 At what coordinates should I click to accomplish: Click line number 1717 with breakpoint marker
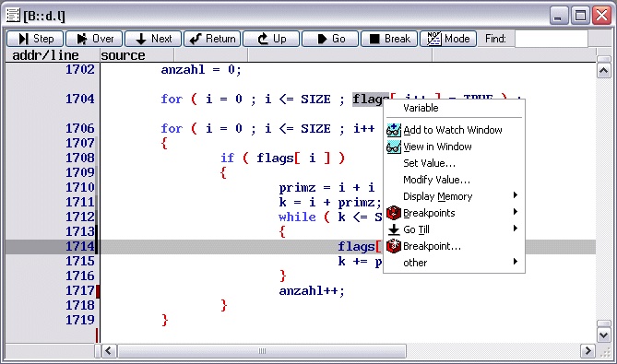pyautogui.click(x=80, y=291)
